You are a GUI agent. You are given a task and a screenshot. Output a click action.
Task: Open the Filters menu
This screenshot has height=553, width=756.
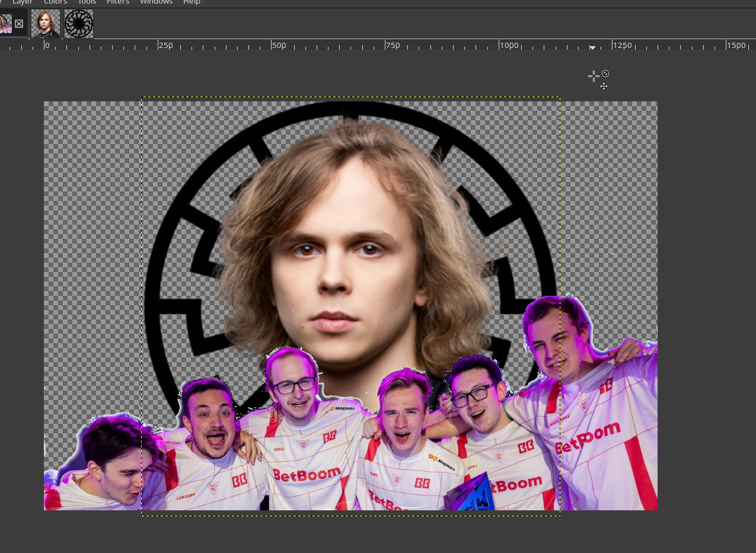[x=118, y=2]
